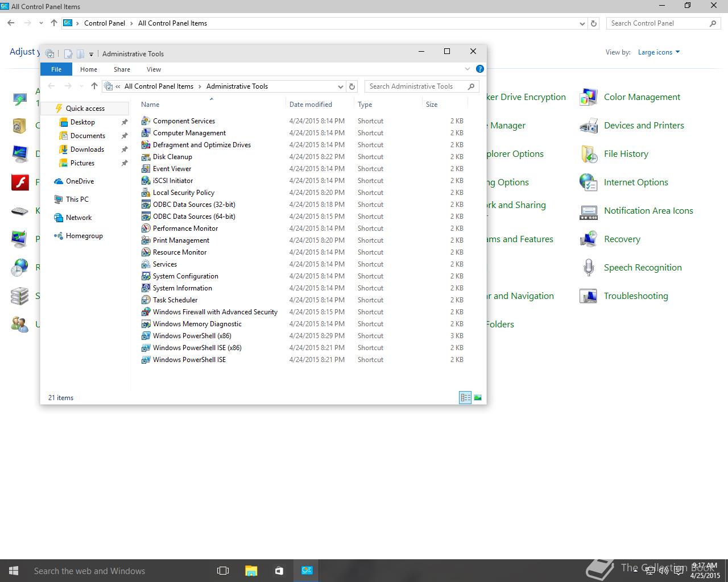The width and height of the screenshot is (728, 582).
Task: Refresh the Administrative Tools folder
Action: tap(352, 86)
